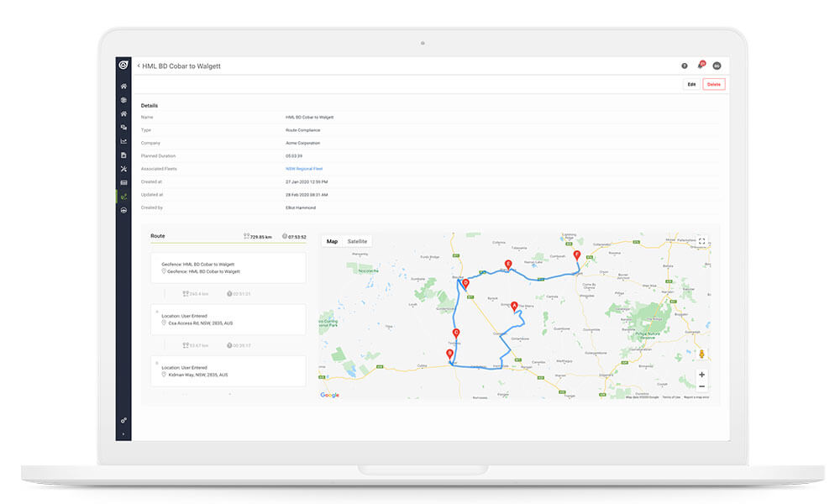The image size is (840, 504).
Task: Switch to Satellite view
Action: pyautogui.click(x=358, y=241)
